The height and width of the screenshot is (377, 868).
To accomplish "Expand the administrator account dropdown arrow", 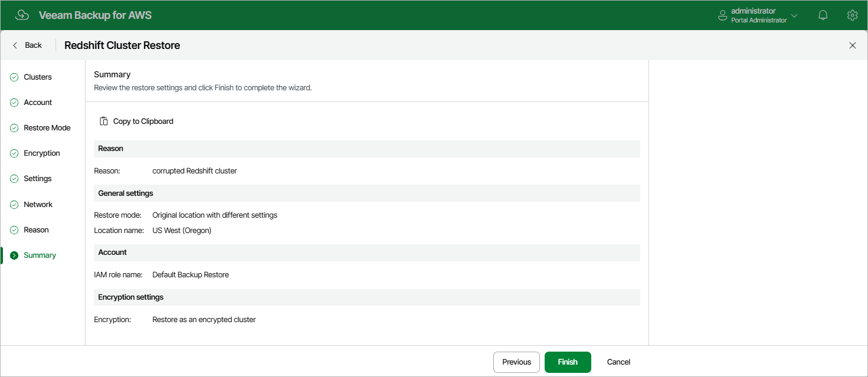I will tap(794, 16).
